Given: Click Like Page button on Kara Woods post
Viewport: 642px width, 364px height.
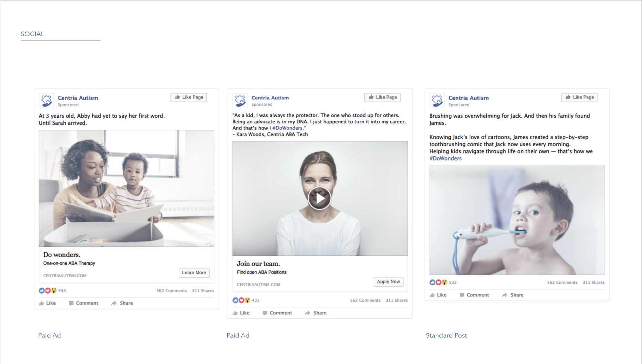Looking at the screenshot, I should pos(382,97).
